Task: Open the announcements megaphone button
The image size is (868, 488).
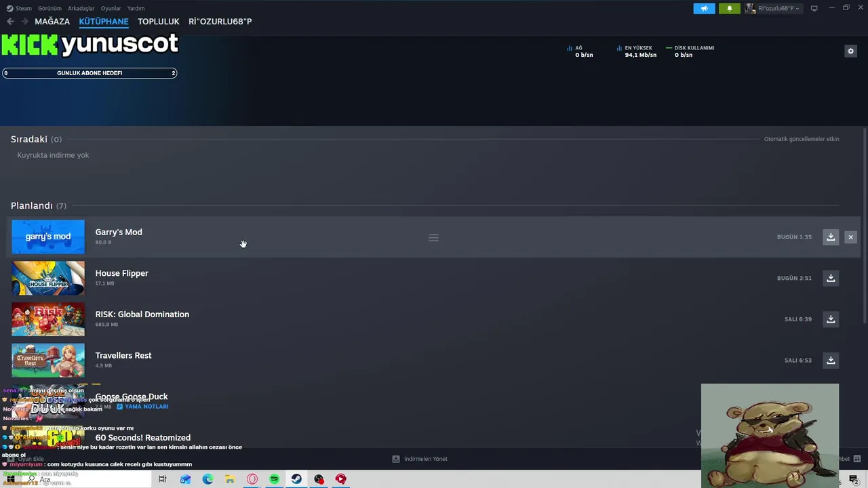Action: tap(704, 8)
